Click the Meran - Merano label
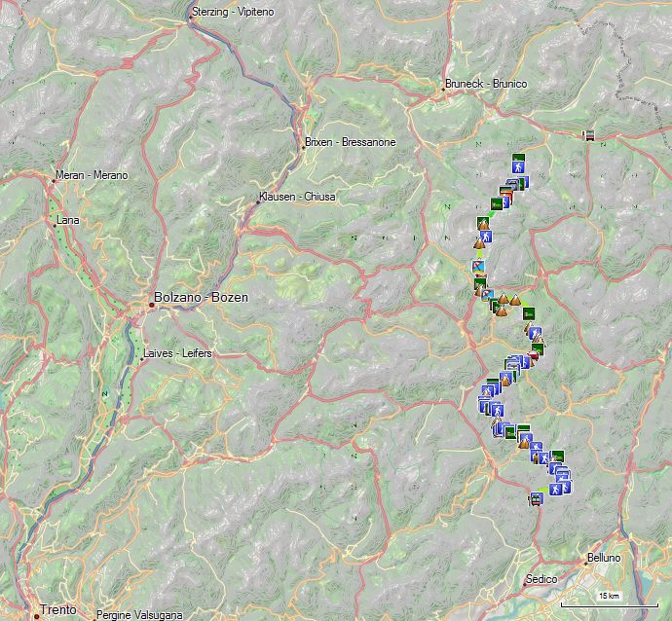The height and width of the screenshot is (621, 672). pyautogui.click(x=92, y=175)
